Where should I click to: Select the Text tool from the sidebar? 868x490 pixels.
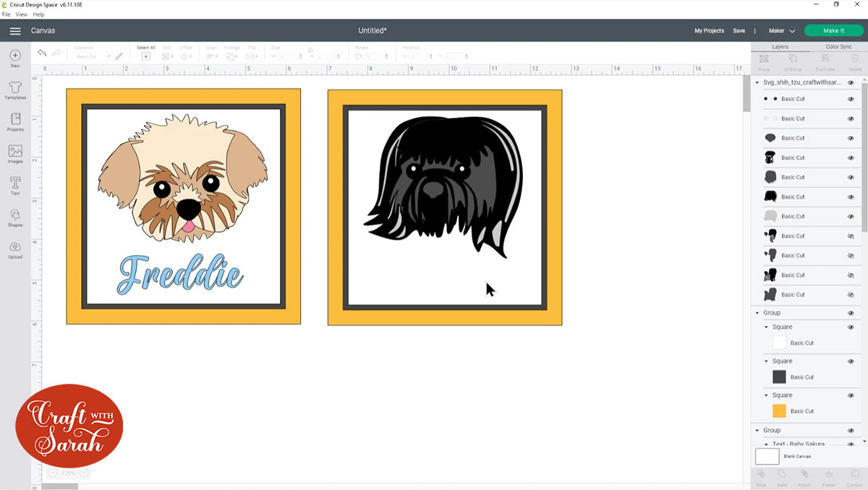pos(14,186)
